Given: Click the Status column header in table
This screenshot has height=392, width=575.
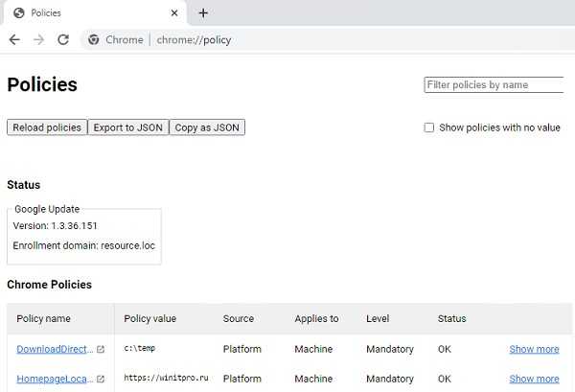Looking at the screenshot, I should (x=451, y=318).
